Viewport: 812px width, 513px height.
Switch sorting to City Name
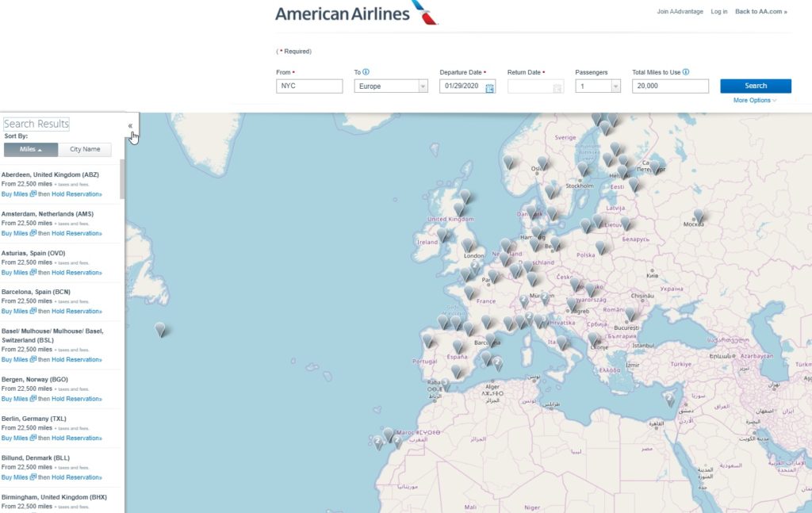coord(85,149)
